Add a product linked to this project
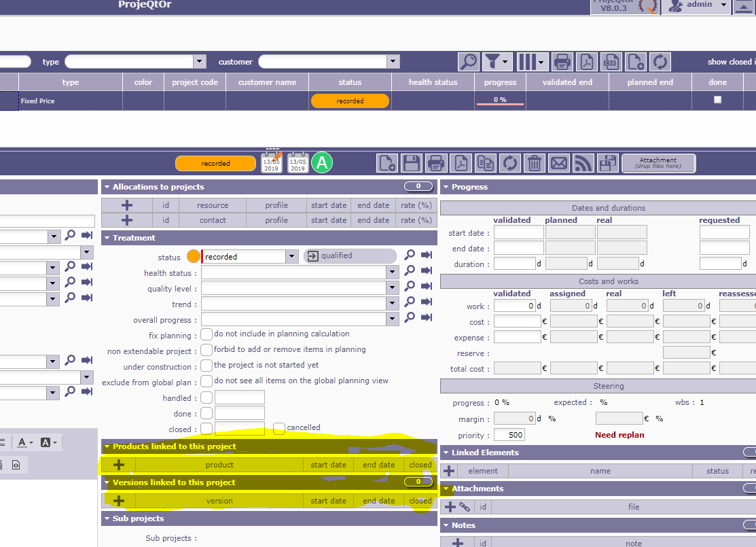 pyautogui.click(x=119, y=465)
